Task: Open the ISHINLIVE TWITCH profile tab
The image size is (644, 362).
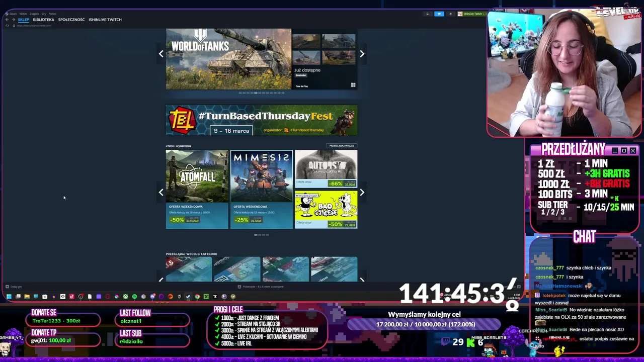Action: tap(105, 20)
